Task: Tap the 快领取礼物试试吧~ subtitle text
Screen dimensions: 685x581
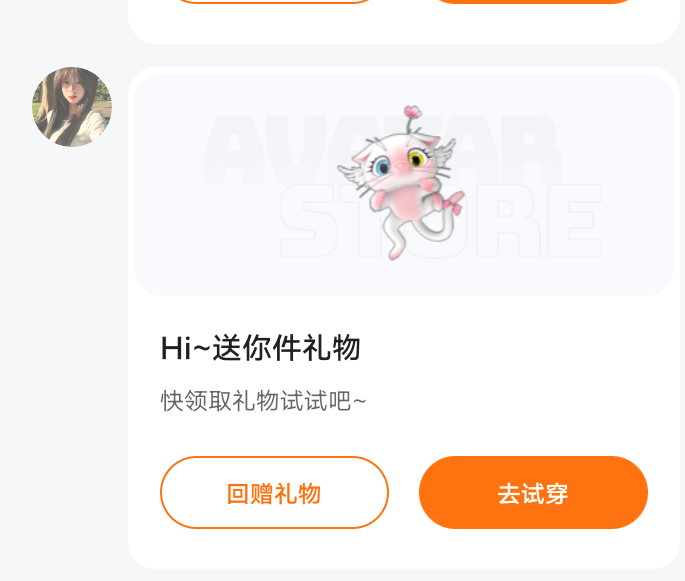Action: [x=264, y=401]
